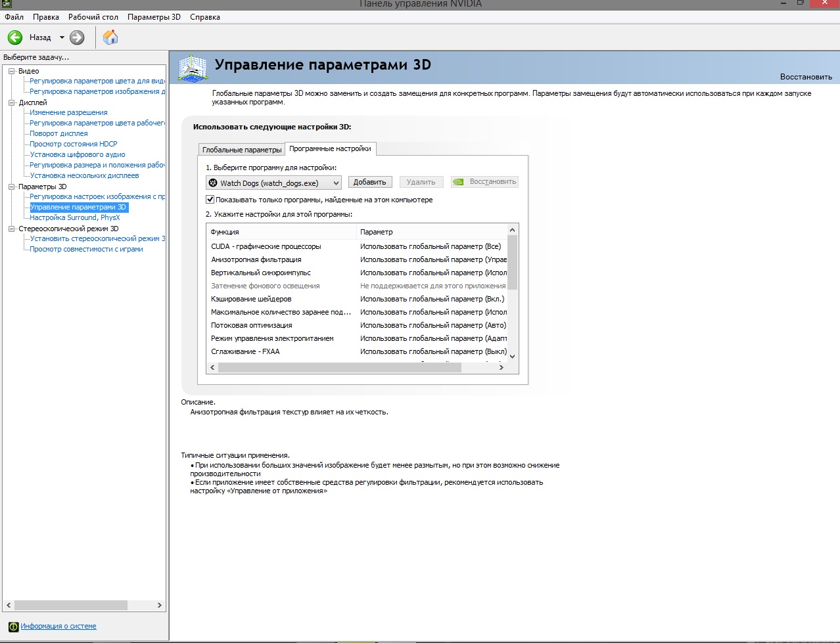Click the Watch Dogs program icon in combo box
The image size is (840, 643).
[x=213, y=183]
